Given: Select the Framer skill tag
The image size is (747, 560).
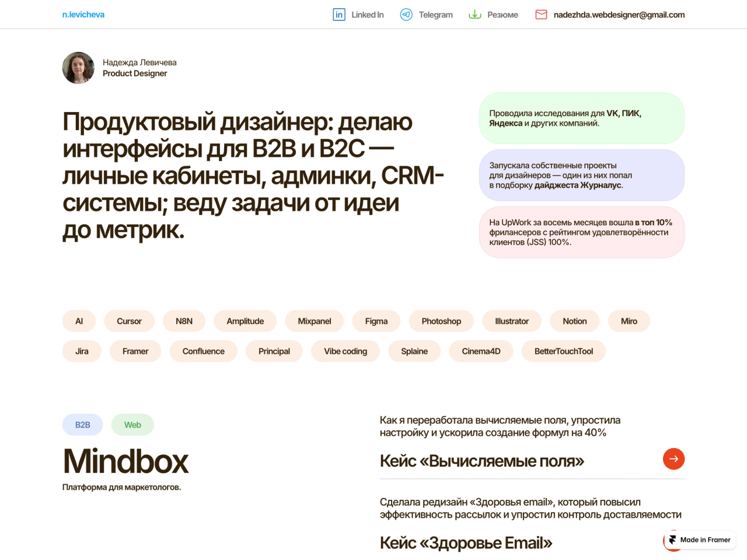Looking at the screenshot, I should (135, 351).
